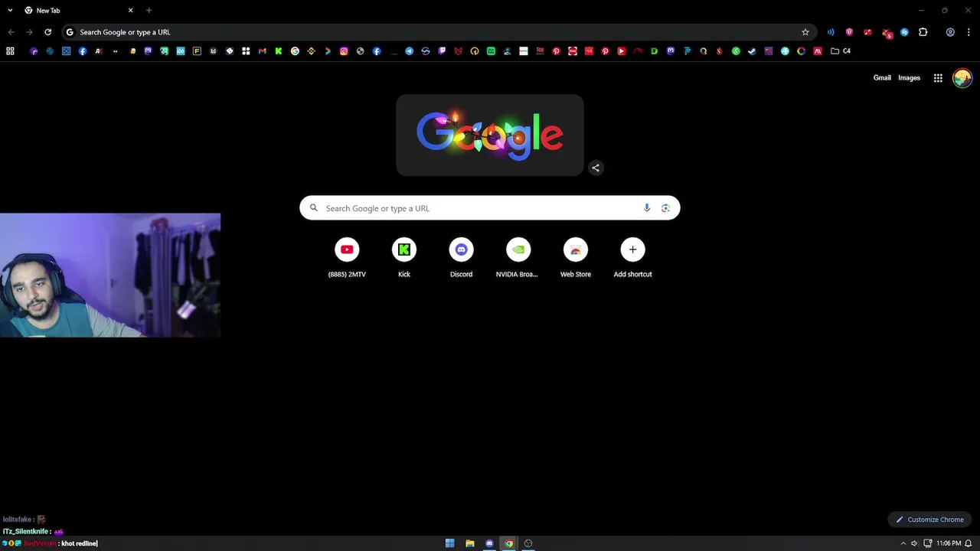Open the tab search dropdown arrow
Screen dimensions: 980x551
point(10,11)
